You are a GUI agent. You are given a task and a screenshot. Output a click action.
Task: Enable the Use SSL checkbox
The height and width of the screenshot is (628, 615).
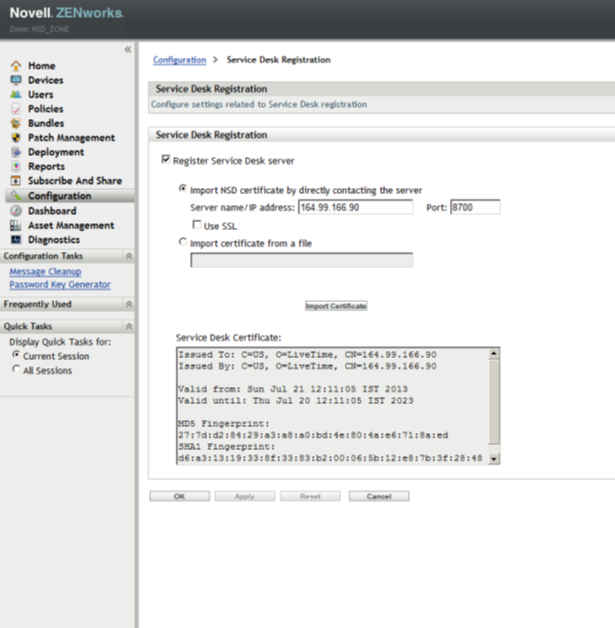pyautogui.click(x=197, y=224)
